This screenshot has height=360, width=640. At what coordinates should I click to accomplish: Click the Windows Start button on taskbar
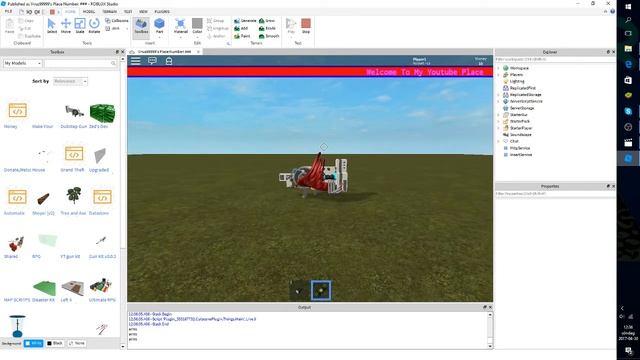(628, 6)
